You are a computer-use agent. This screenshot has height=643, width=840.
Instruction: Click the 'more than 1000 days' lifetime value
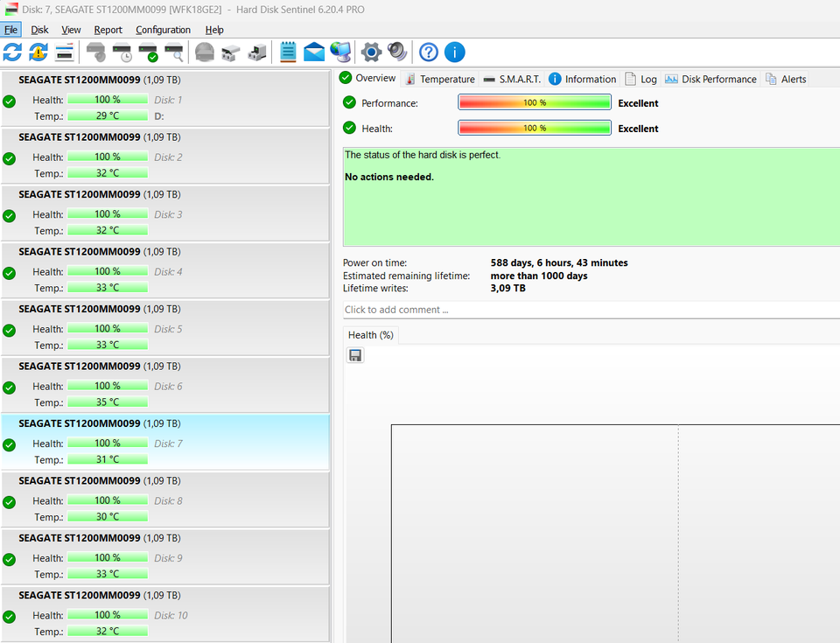click(539, 276)
